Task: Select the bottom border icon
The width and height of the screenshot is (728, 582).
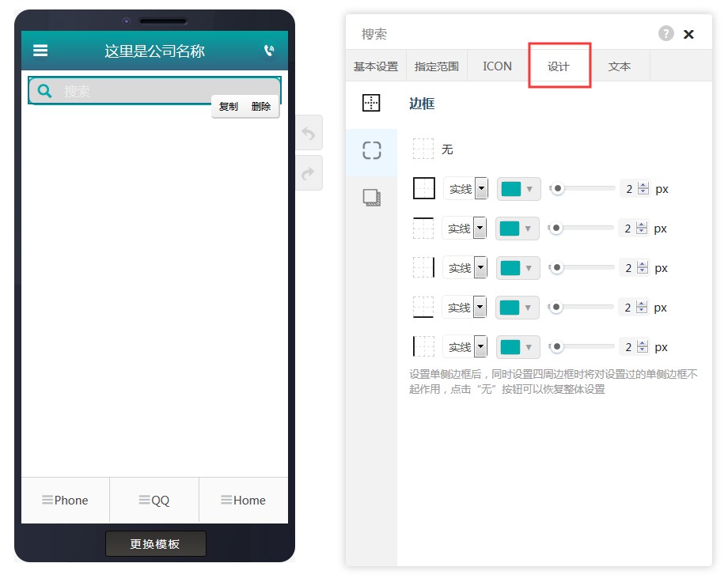Action: point(423,308)
